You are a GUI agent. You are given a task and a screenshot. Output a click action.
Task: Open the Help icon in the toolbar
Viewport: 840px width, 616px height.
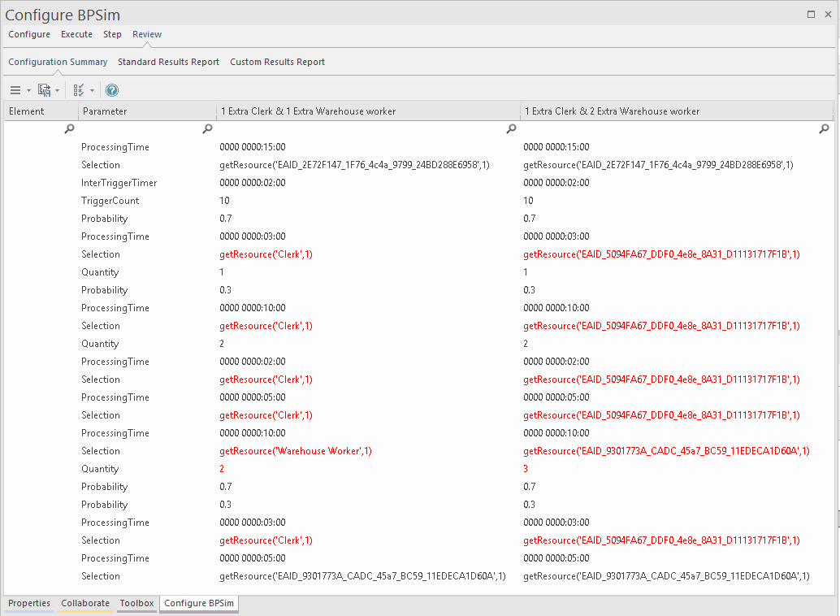point(112,90)
